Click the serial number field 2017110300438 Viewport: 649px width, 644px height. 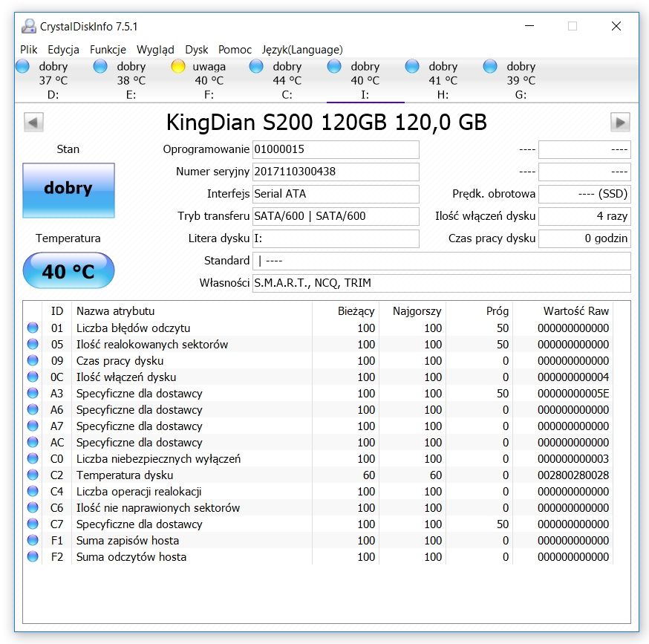click(x=336, y=172)
